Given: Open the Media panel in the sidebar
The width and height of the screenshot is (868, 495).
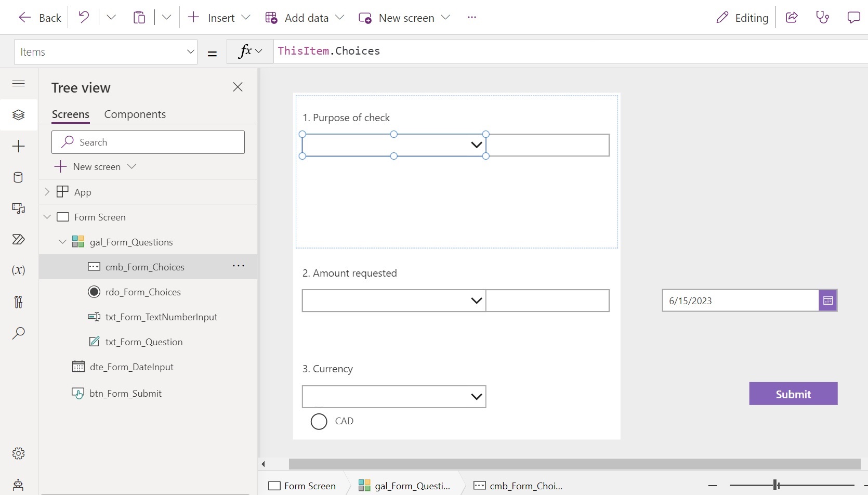Looking at the screenshot, I should tap(19, 208).
